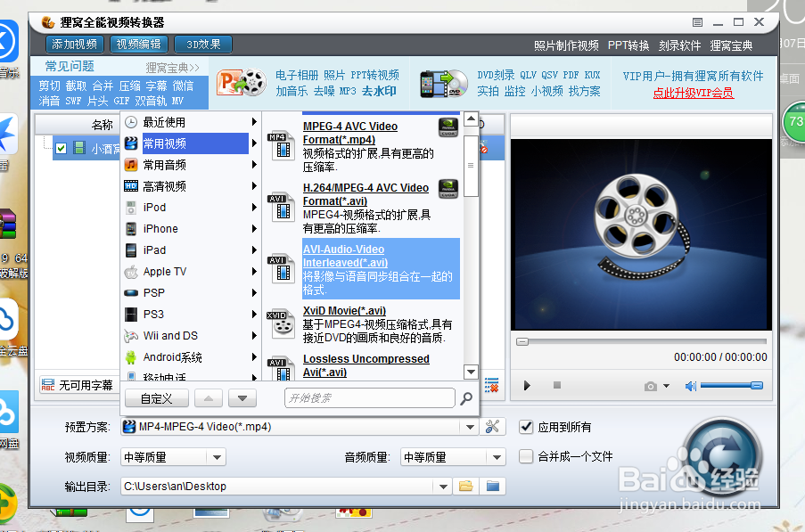Image resolution: width=805 pixels, height=532 pixels.
Task: Open 照片制作视频 link
Action: pos(566,45)
